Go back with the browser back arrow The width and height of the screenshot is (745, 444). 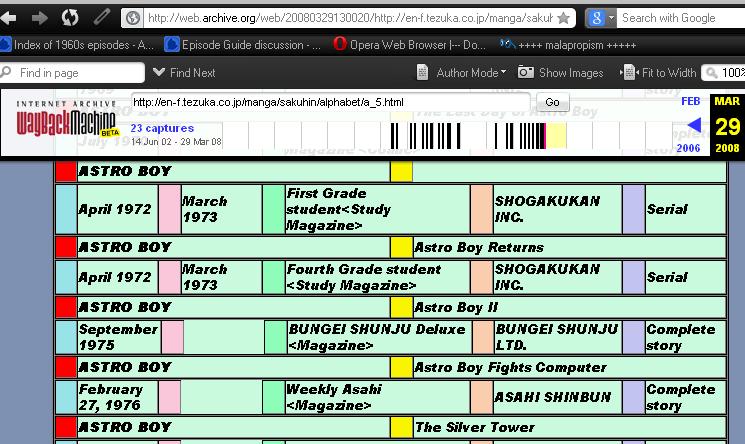[8, 19]
